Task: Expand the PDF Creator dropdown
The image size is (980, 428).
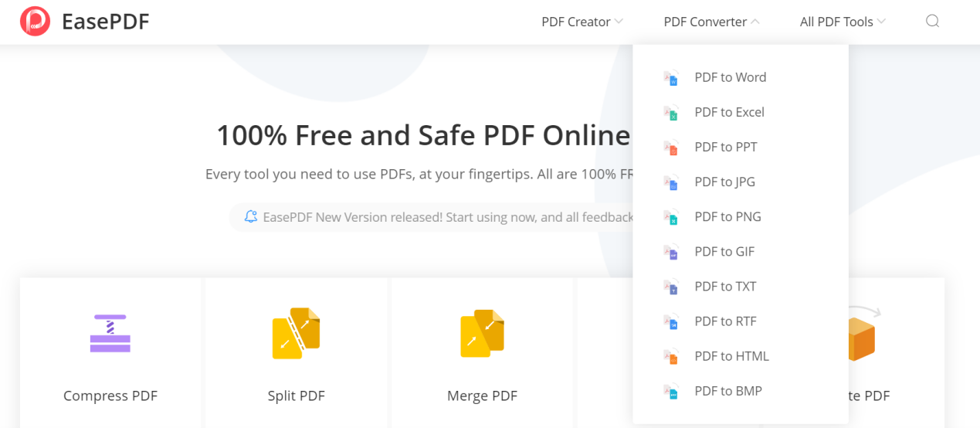Action: coord(582,22)
